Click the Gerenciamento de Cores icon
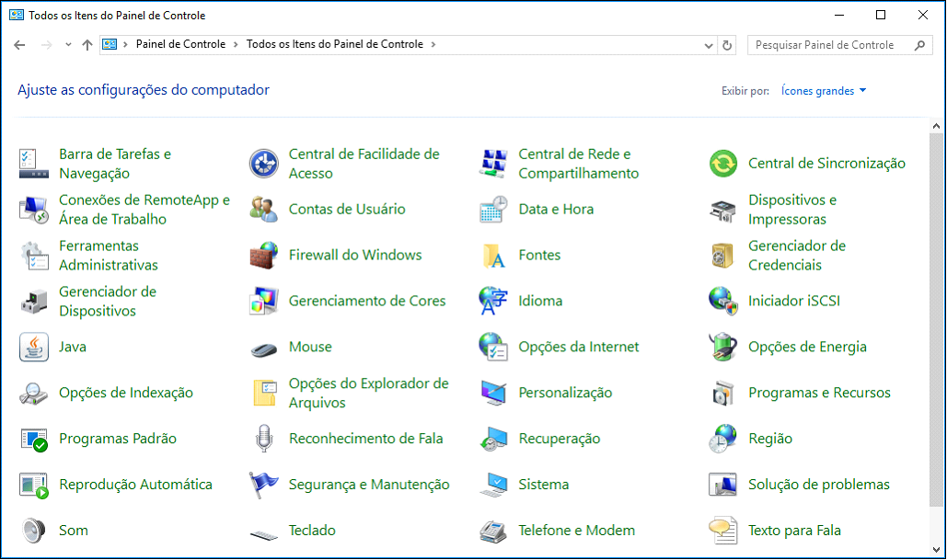947x560 pixels. point(264,301)
